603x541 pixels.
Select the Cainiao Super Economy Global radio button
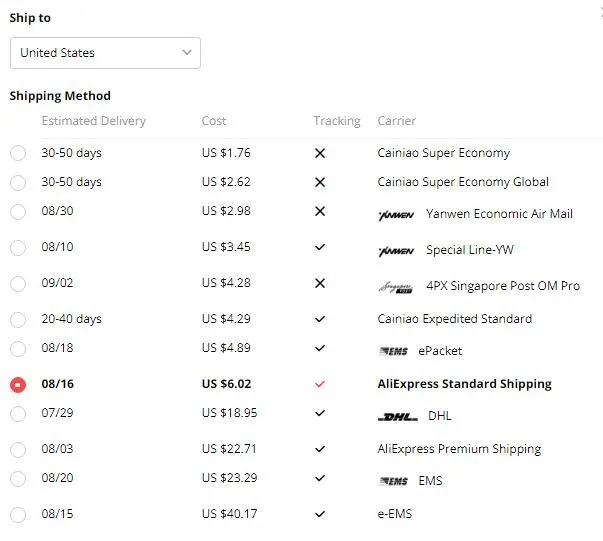[18, 183]
